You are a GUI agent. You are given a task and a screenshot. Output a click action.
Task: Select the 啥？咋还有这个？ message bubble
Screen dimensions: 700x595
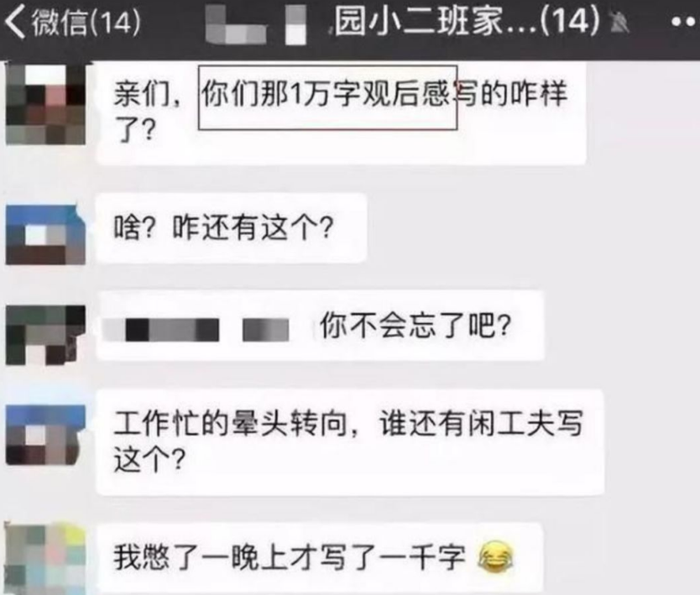click(x=232, y=228)
